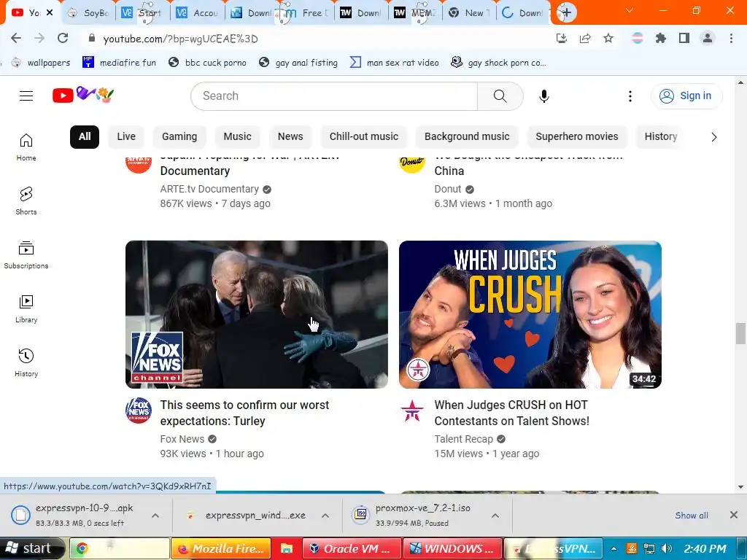Switch to Free browser tab
Image resolution: width=747 pixels, height=560 pixels.
[306, 13]
